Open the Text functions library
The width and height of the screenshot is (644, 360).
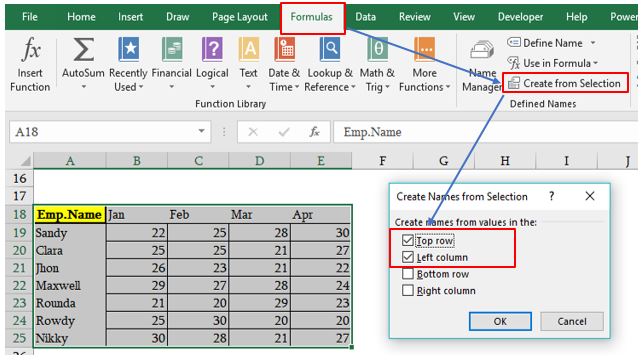(x=248, y=64)
